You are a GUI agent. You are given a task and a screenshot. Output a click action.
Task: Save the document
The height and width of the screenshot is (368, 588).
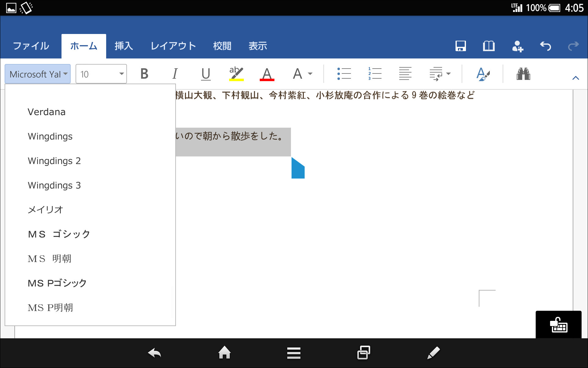click(460, 46)
